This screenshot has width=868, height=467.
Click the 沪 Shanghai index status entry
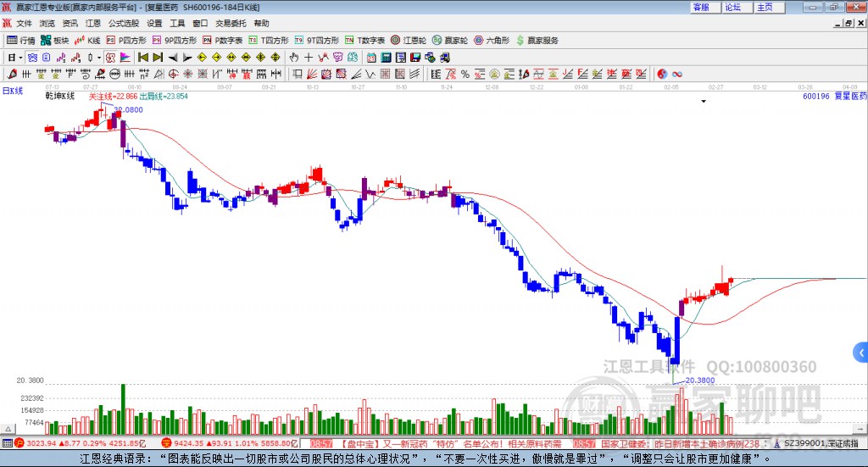click(82, 443)
